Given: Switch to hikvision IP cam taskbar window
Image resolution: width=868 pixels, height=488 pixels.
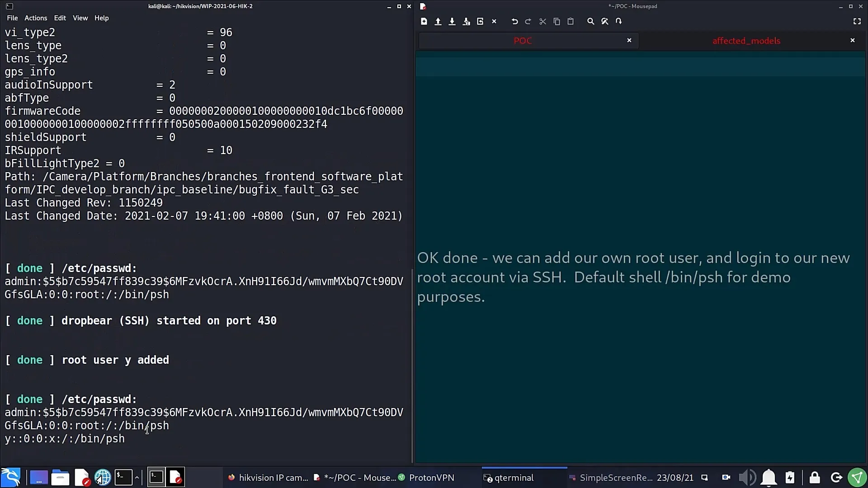Looking at the screenshot, I should pyautogui.click(x=268, y=478).
